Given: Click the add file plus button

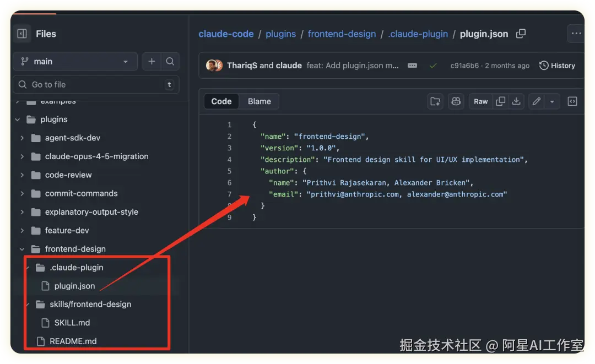Looking at the screenshot, I should [x=152, y=62].
